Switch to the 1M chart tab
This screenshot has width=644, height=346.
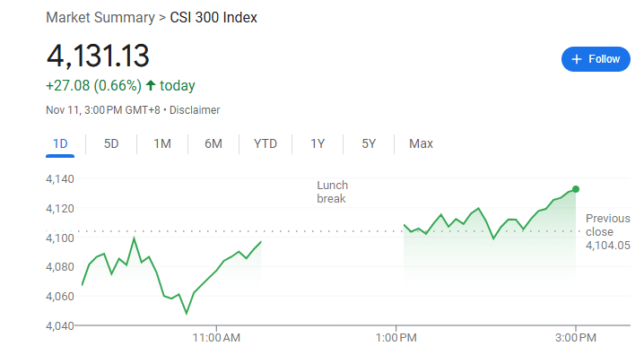click(x=162, y=143)
